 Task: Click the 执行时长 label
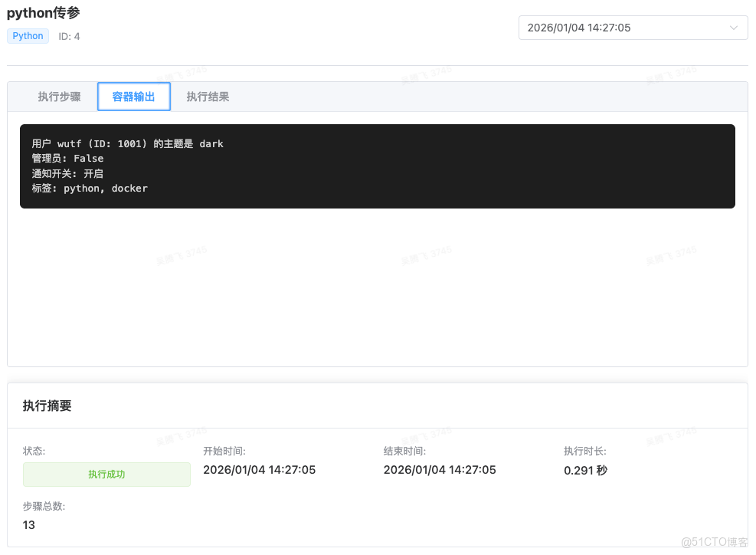585,452
